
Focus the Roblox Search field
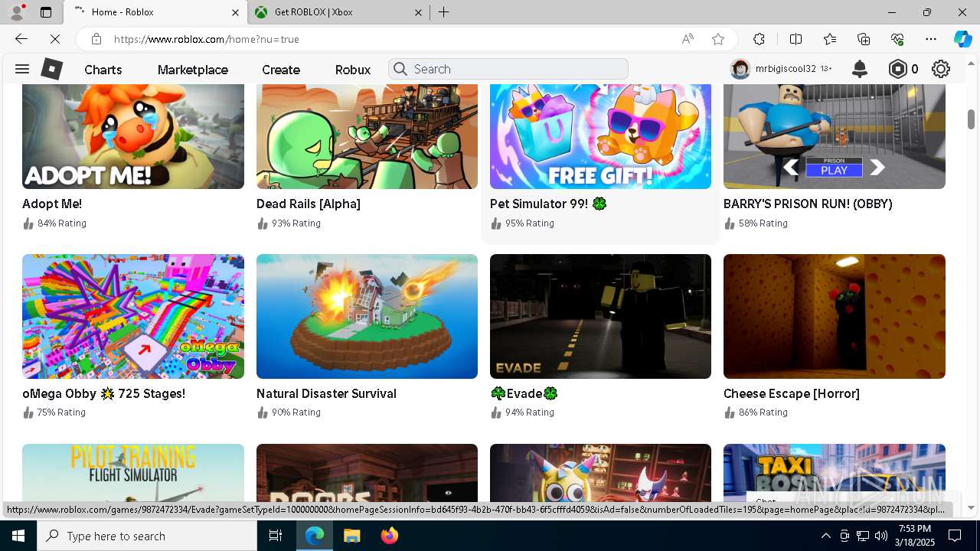[x=508, y=69]
